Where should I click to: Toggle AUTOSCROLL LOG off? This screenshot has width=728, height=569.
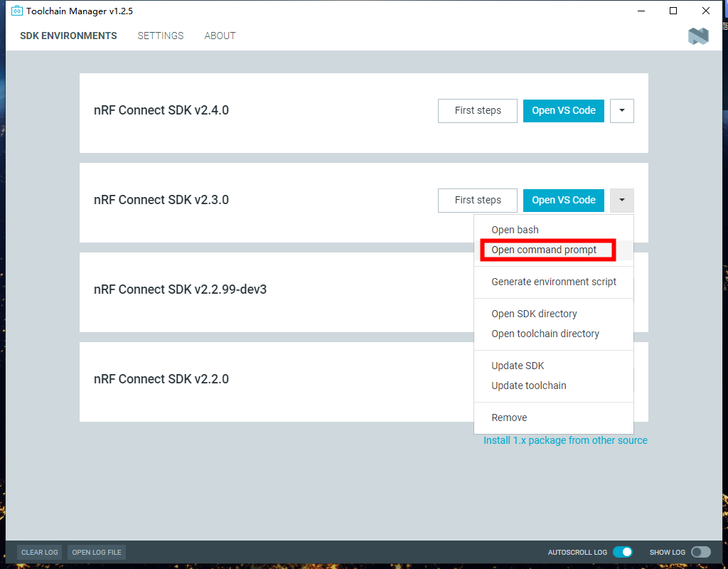pos(623,552)
